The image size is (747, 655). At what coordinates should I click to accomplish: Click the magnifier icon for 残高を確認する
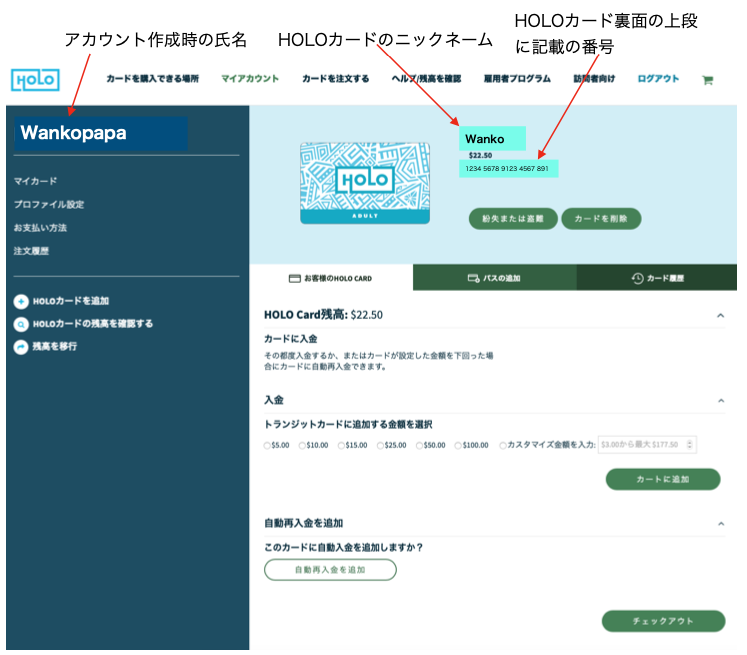21,324
